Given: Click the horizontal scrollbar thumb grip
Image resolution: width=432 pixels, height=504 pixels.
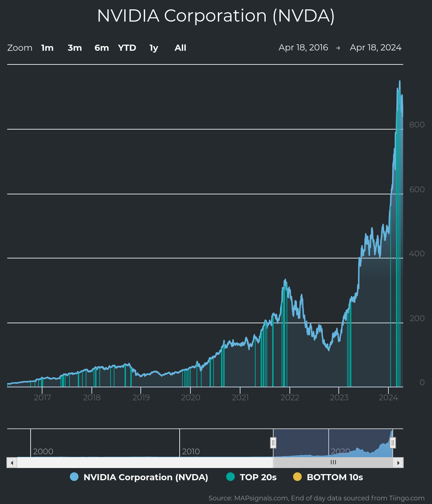Looking at the screenshot, I should click(x=333, y=463).
